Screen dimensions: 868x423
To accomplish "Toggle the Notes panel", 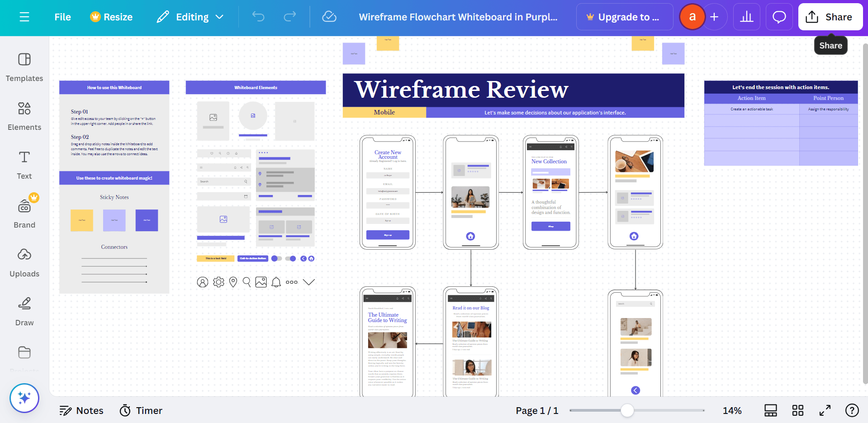I will pyautogui.click(x=81, y=410).
